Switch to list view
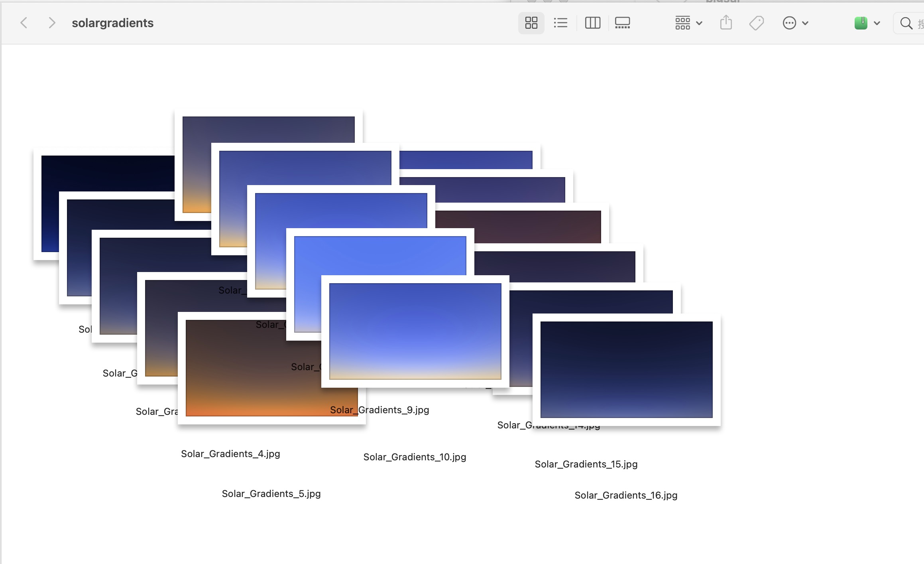 [x=560, y=23]
